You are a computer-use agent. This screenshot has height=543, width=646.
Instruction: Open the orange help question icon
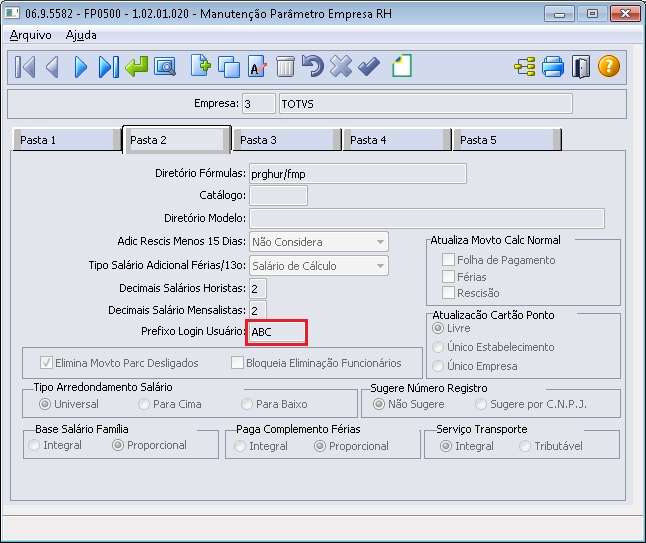coord(609,66)
